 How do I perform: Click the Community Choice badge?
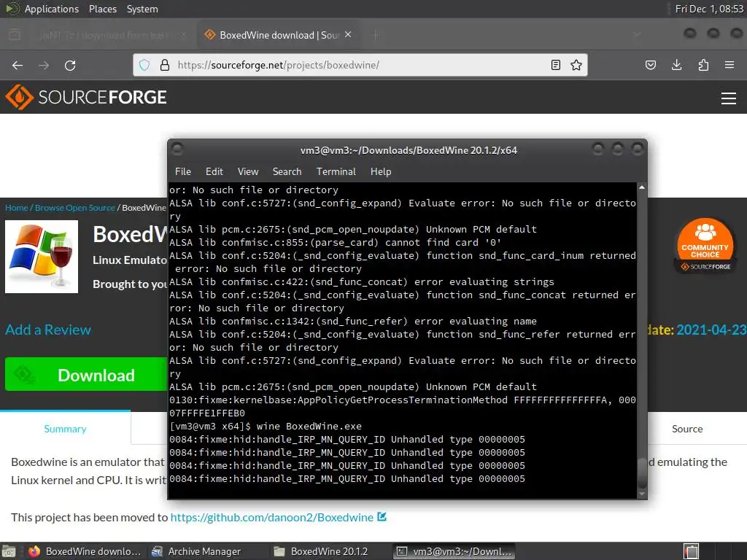point(705,245)
